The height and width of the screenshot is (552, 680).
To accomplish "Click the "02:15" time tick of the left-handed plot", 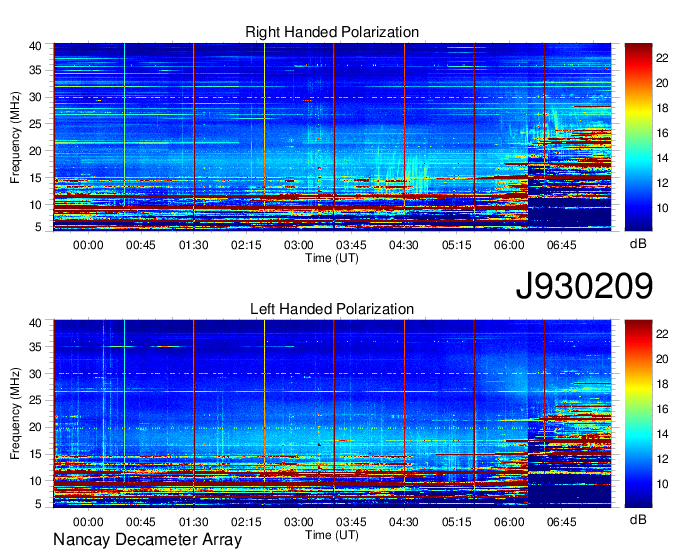I will click(x=246, y=522).
